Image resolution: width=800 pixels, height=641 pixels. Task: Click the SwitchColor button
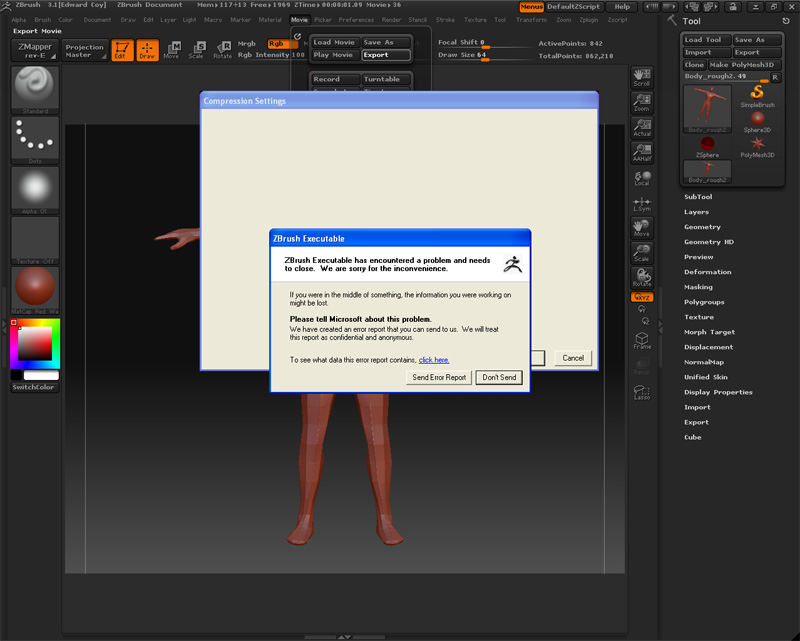pos(34,387)
